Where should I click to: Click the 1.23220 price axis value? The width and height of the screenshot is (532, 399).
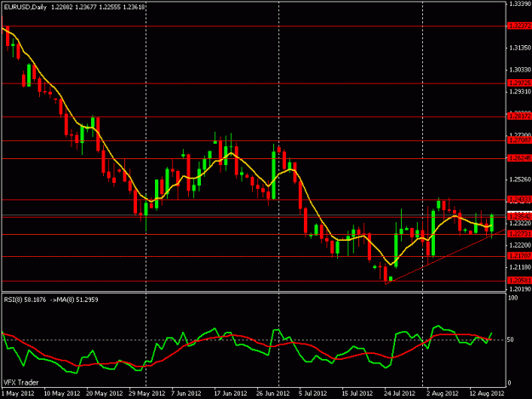(520, 224)
